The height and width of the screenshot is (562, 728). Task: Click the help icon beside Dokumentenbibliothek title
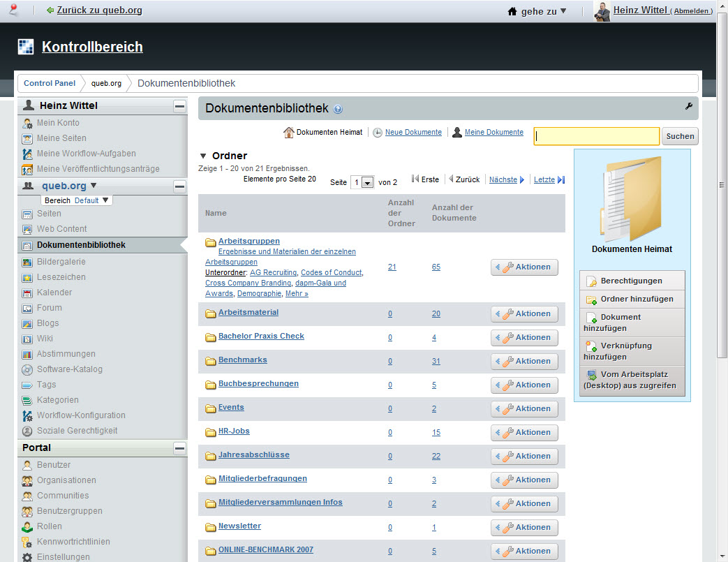[338, 110]
